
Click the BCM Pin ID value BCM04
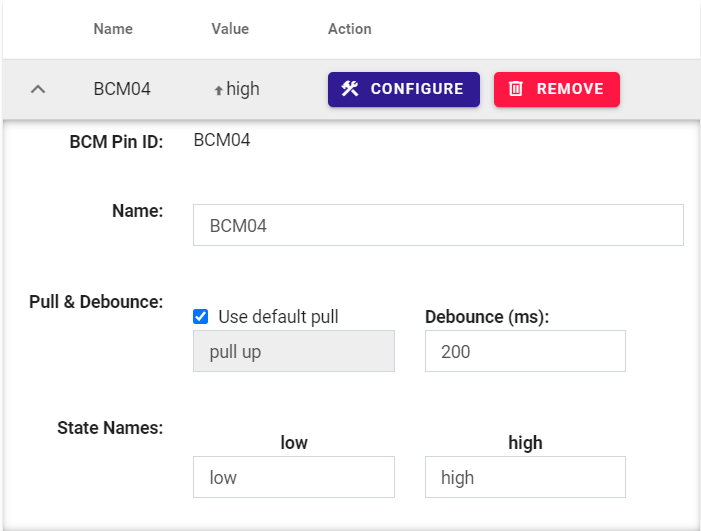click(222, 140)
